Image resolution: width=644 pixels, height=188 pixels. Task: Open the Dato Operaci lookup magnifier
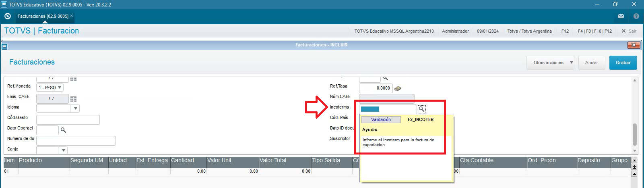pos(63,130)
